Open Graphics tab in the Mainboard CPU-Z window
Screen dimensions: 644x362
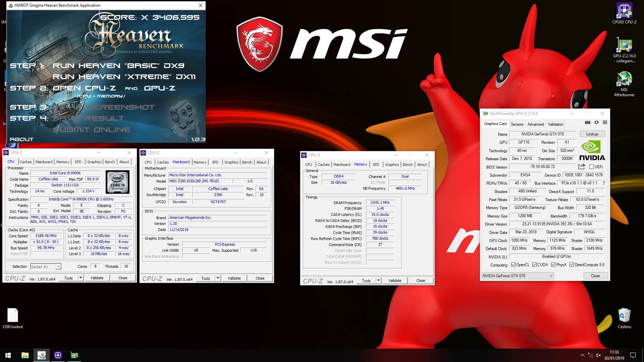[231, 162]
